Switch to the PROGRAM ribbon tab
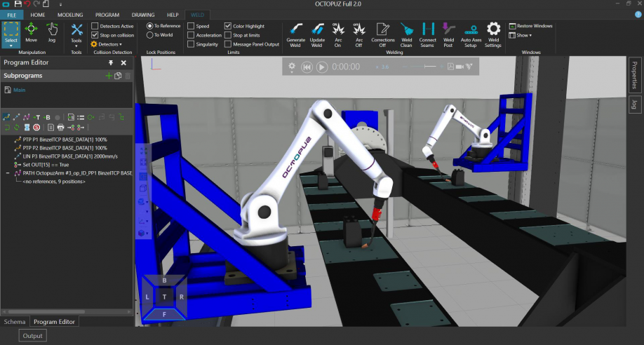Image resolution: width=644 pixels, height=345 pixels. (107, 15)
